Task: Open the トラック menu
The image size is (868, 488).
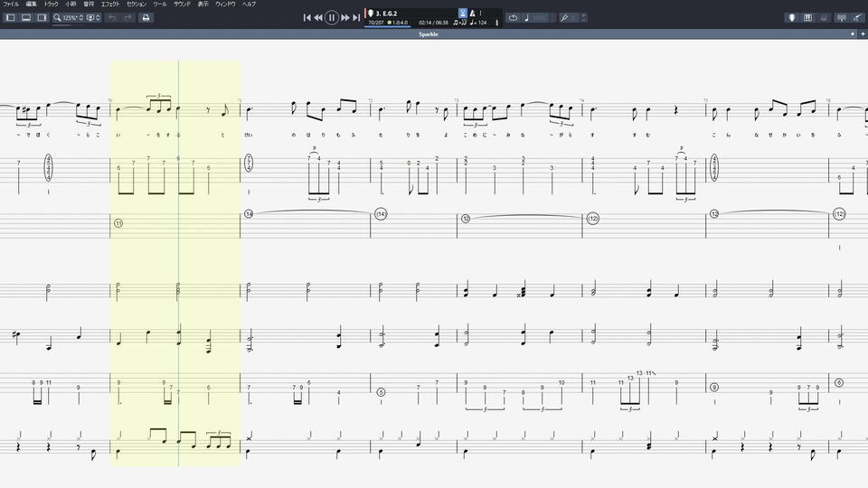Action: coord(51,4)
